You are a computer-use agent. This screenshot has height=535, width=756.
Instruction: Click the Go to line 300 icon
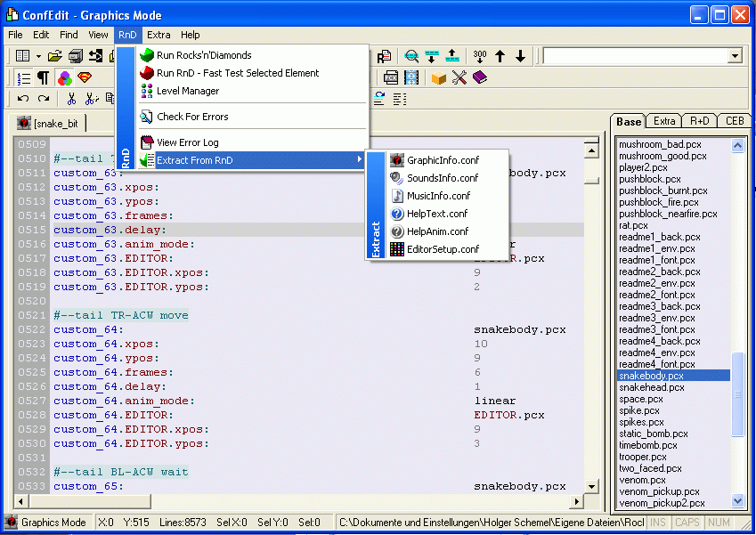pos(479,56)
